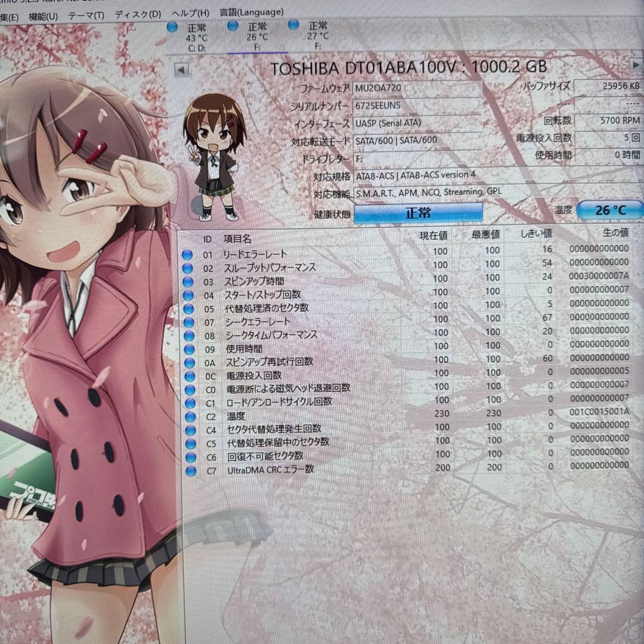Click the blue status icon for 02 スループットパフォーマンス

click(188, 268)
